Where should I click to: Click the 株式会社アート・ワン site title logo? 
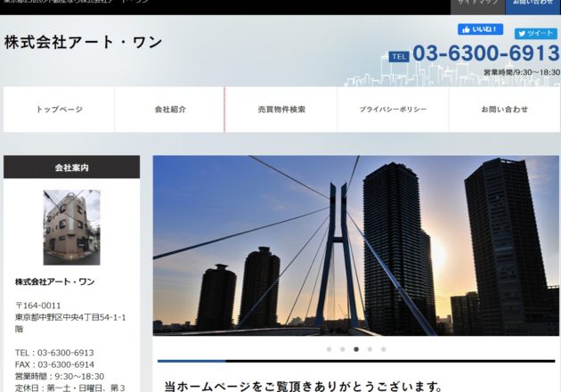point(83,42)
